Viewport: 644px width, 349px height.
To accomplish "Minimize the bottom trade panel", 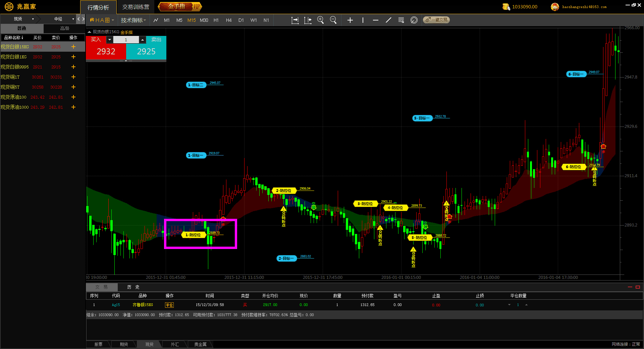I will pos(630,287).
